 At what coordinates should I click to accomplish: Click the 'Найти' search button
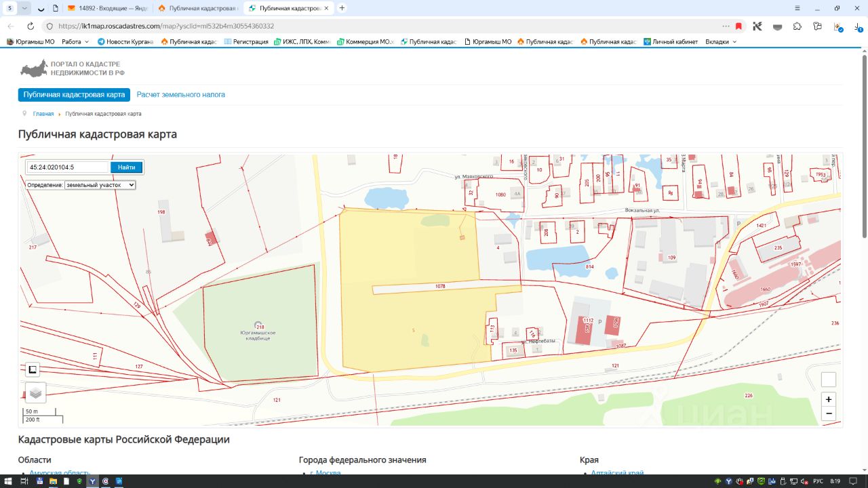click(x=126, y=167)
